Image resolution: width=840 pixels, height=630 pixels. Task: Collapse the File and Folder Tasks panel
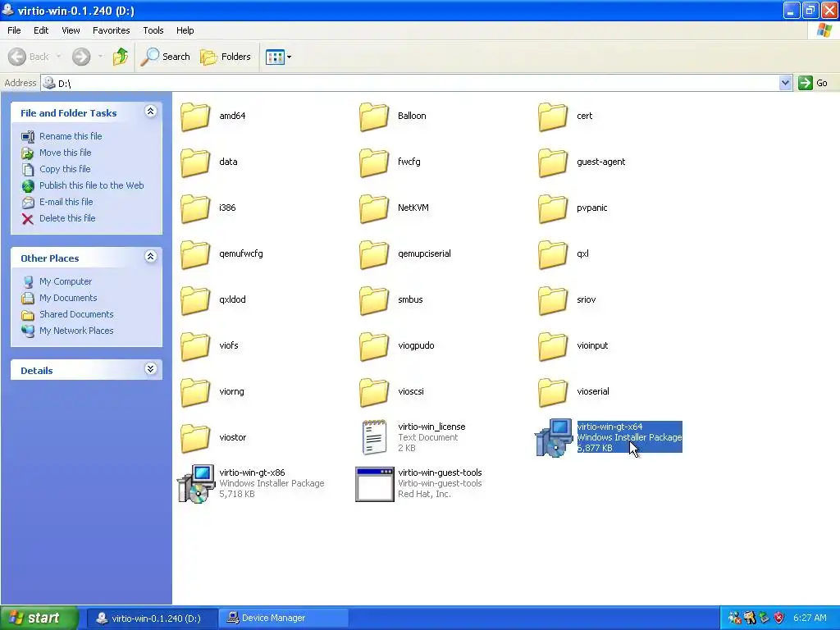pos(151,112)
